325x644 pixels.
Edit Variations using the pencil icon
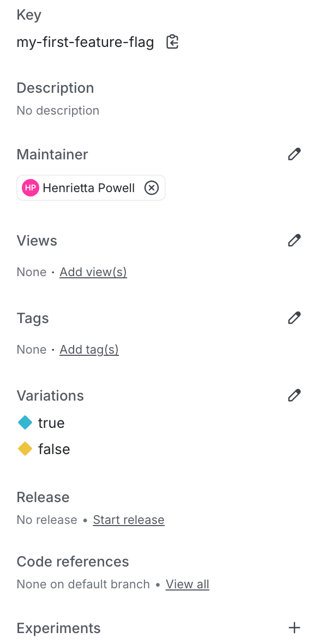point(294,395)
